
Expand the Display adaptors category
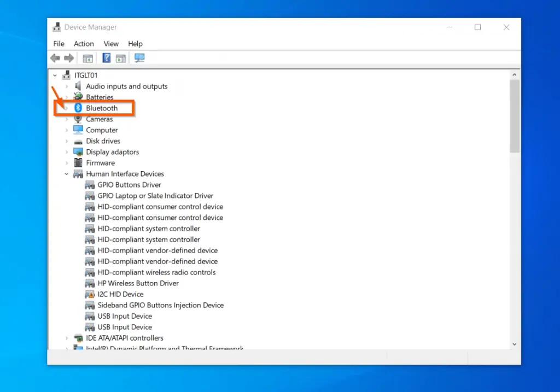(x=66, y=152)
